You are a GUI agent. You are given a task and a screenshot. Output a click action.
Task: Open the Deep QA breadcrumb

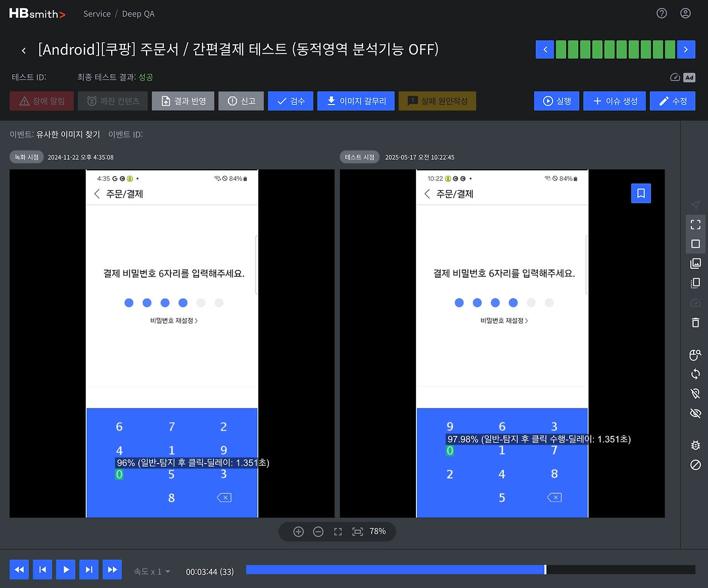click(138, 14)
